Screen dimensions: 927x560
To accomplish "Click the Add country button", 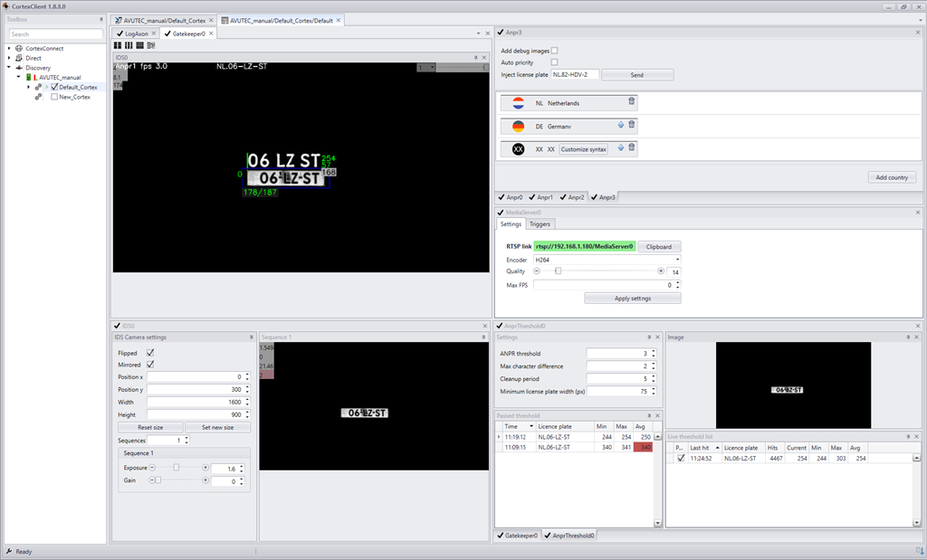I will pyautogui.click(x=892, y=177).
